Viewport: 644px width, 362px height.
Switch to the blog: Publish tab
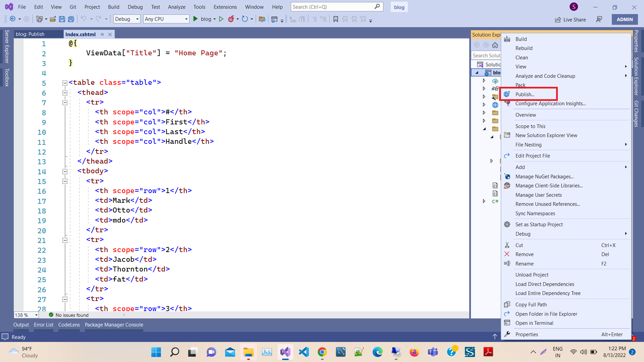(x=38, y=34)
